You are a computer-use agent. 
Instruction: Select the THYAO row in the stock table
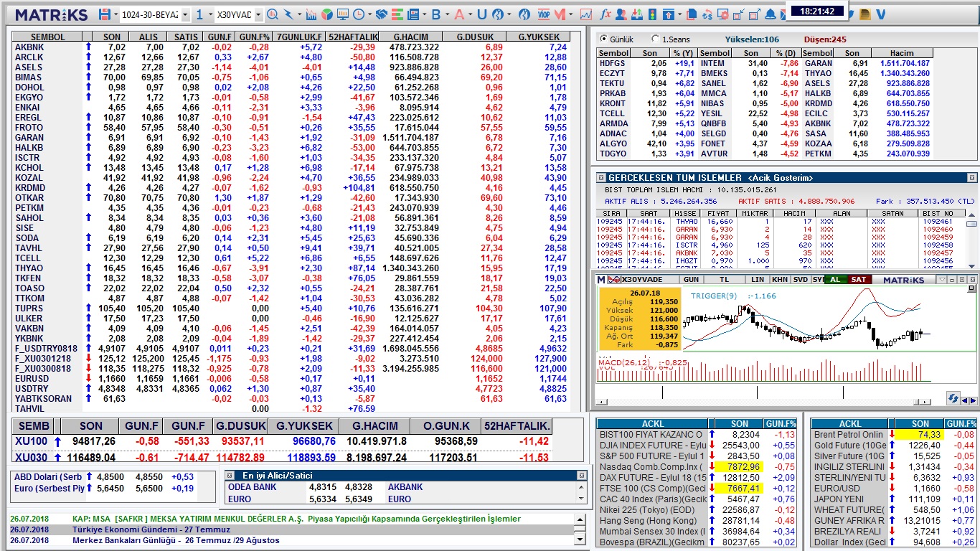coord(291,268)
